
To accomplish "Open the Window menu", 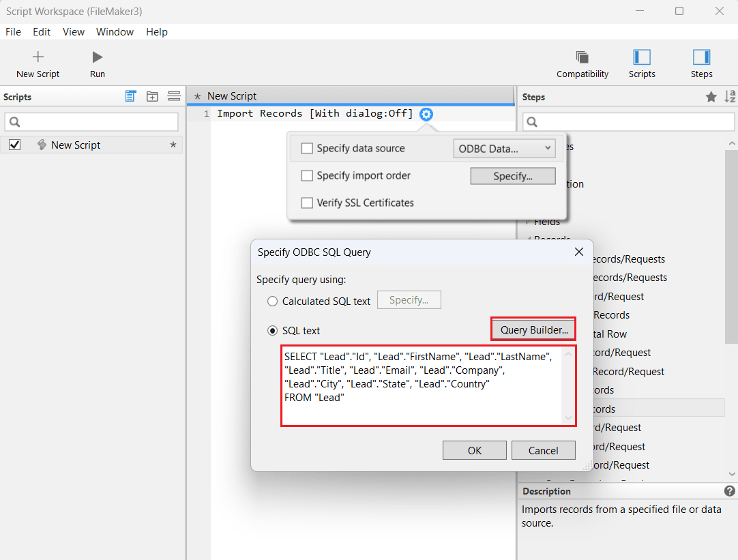I will (x=115, y=32).
